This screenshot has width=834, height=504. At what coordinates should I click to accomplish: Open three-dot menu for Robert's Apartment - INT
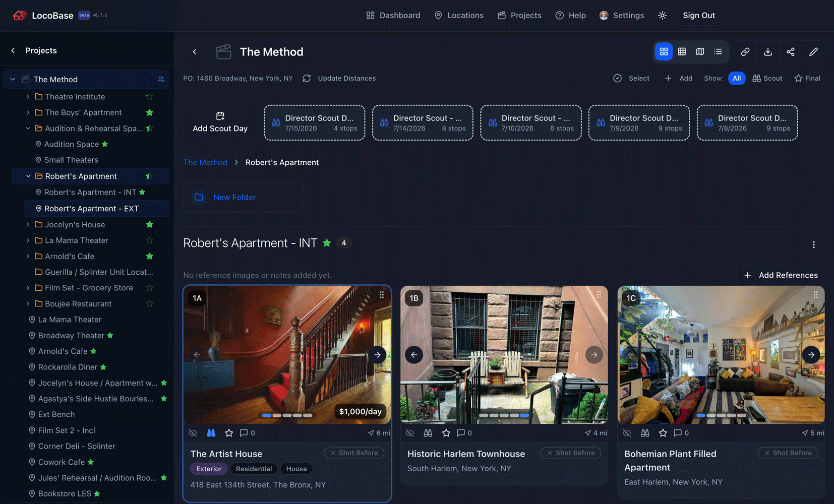pyautogui.click(x=813, y=244)
